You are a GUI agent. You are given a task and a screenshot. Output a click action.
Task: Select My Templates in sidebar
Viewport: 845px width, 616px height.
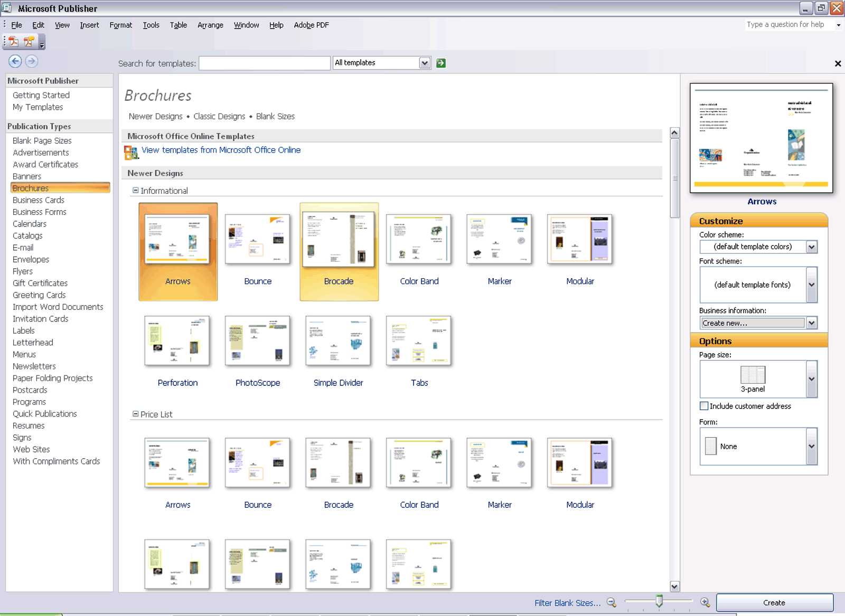click(37, 107)
